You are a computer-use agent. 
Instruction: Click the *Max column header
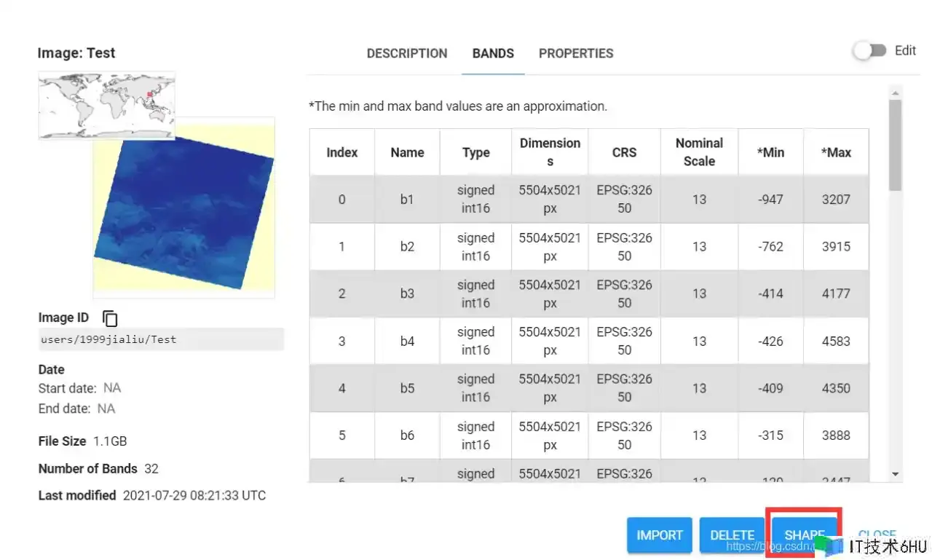click(x=836, y=152)
